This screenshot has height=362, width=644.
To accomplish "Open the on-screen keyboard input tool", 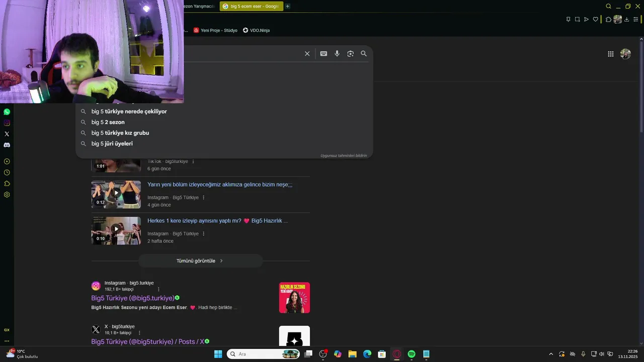I will point(324,54).
